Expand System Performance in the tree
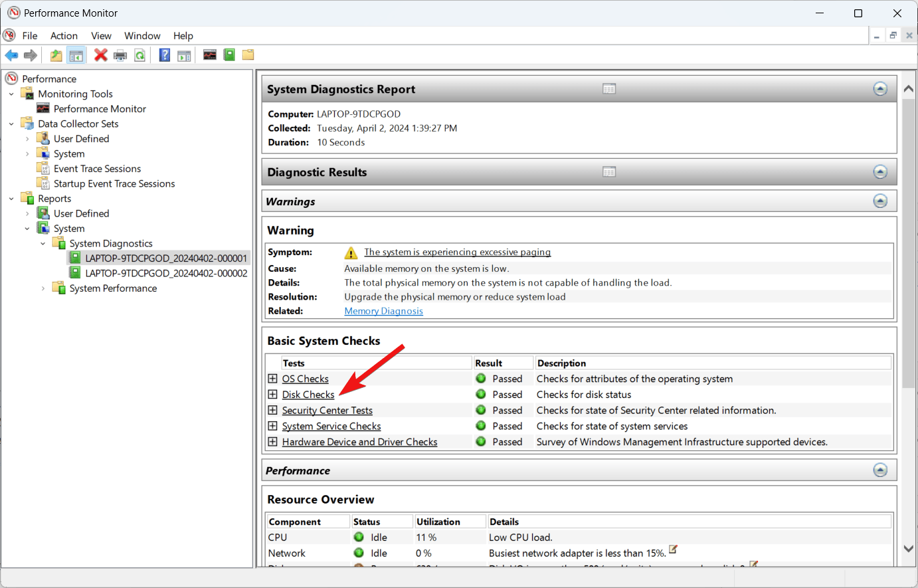 (x=43, y=288)
